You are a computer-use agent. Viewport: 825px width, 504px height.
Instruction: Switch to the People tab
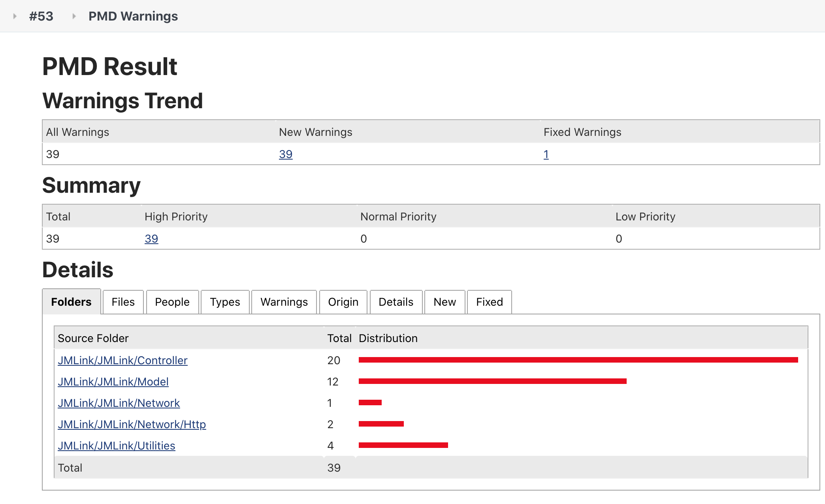[172, 302]
